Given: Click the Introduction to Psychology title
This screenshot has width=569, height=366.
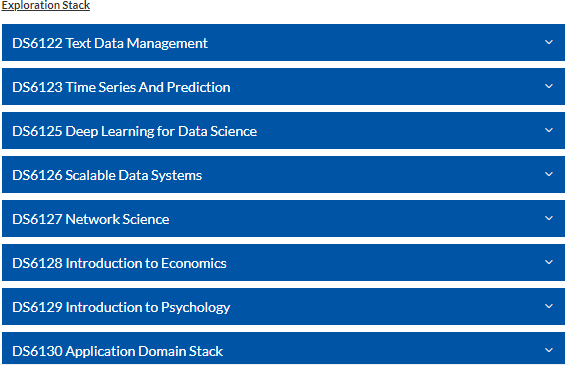Looking at the screenshot, I should [148, 308].
